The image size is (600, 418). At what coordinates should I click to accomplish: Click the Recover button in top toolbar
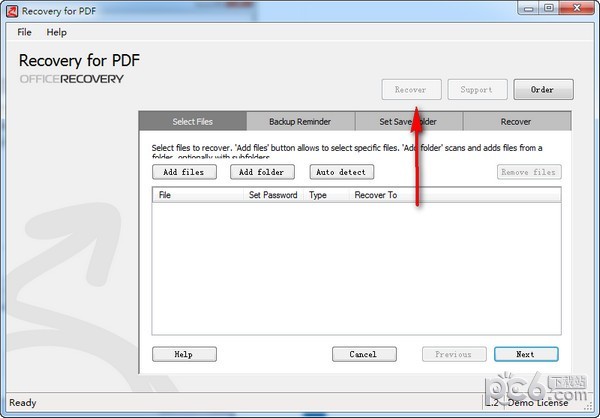(x=411, y=90)
